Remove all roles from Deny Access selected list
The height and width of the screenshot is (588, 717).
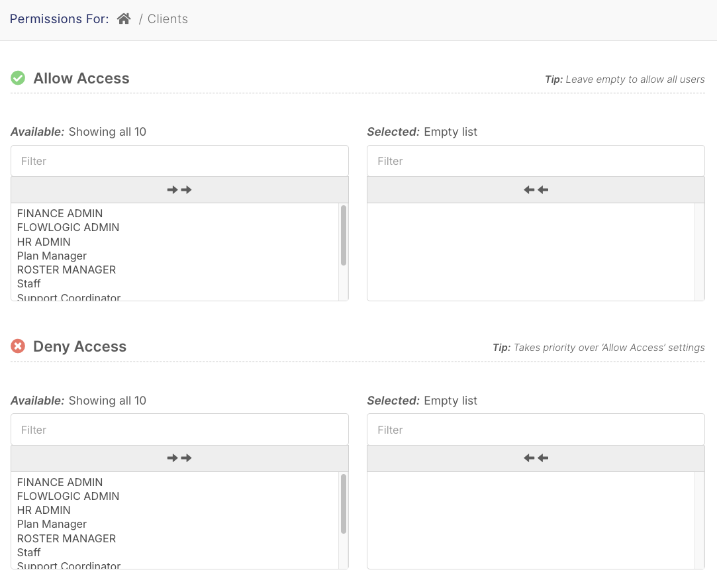536,458
